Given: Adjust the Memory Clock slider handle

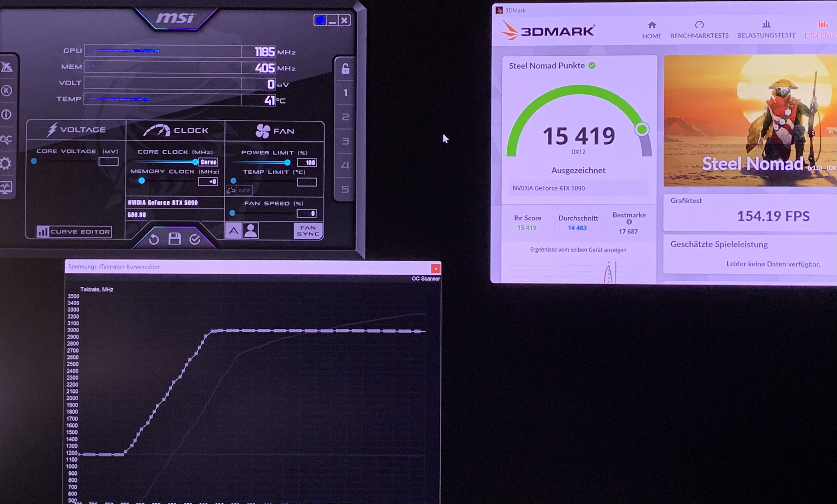Looking at the screenshot, I should pos(142,181).
